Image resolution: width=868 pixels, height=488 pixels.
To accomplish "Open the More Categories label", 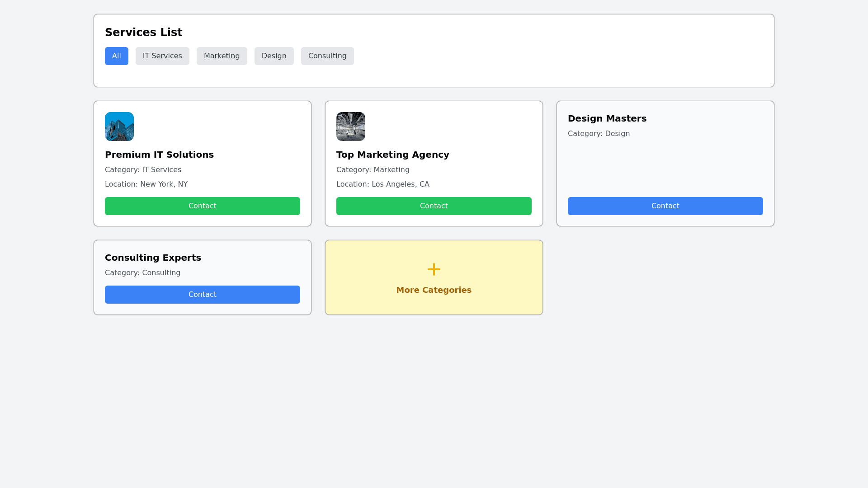I will coord(434,290).
